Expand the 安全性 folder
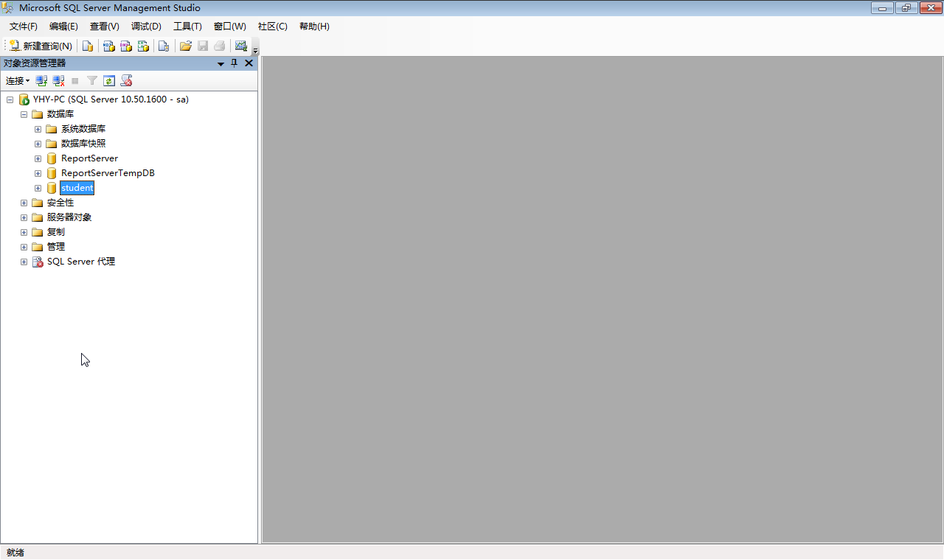The image size is (944, 560). (24, 203)
